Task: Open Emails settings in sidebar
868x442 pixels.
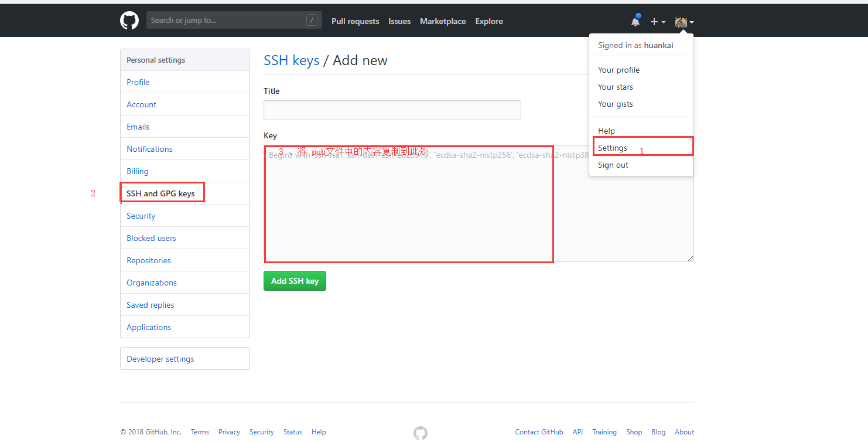Action: [x=184, y=127]
